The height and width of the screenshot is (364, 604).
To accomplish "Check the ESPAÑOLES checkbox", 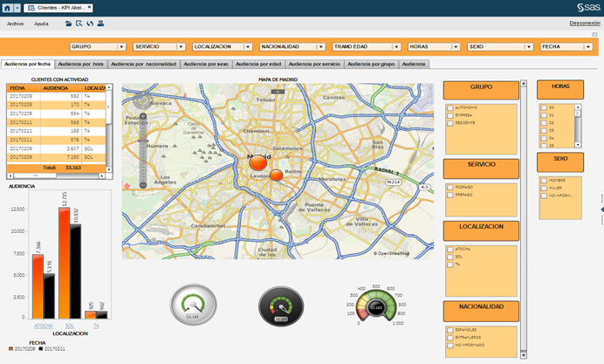I will [x=450, y=330].
